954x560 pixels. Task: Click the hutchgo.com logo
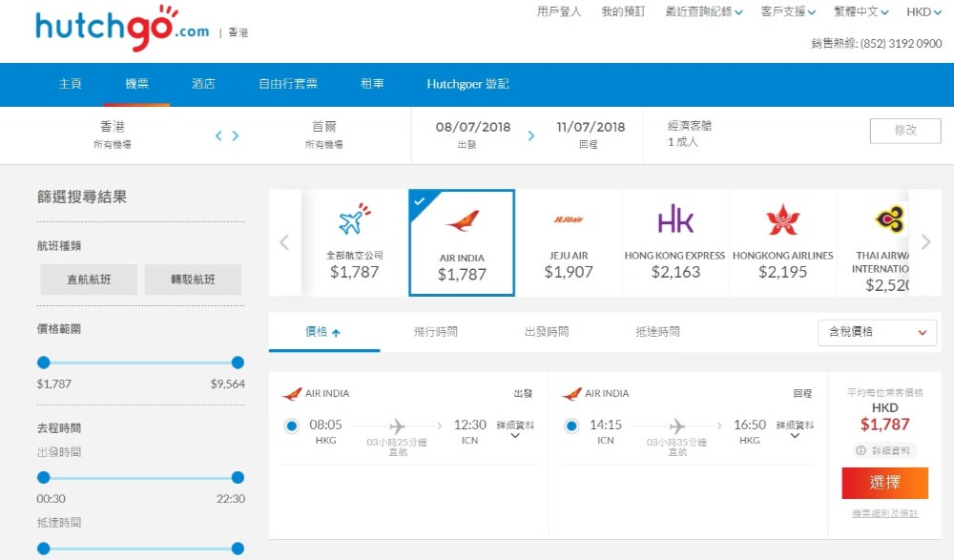pyautogui.click(x=122, y=31)
